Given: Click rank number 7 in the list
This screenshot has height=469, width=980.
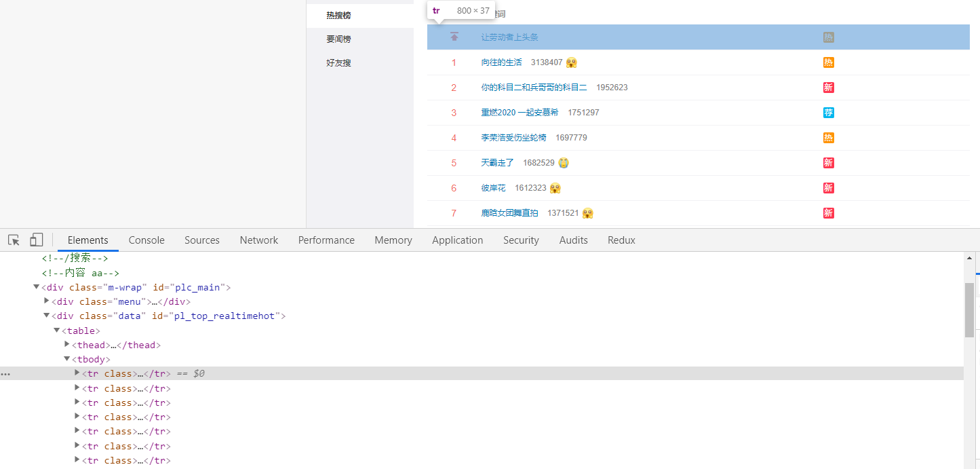Looking at the screenshot, I should point(454,213).
